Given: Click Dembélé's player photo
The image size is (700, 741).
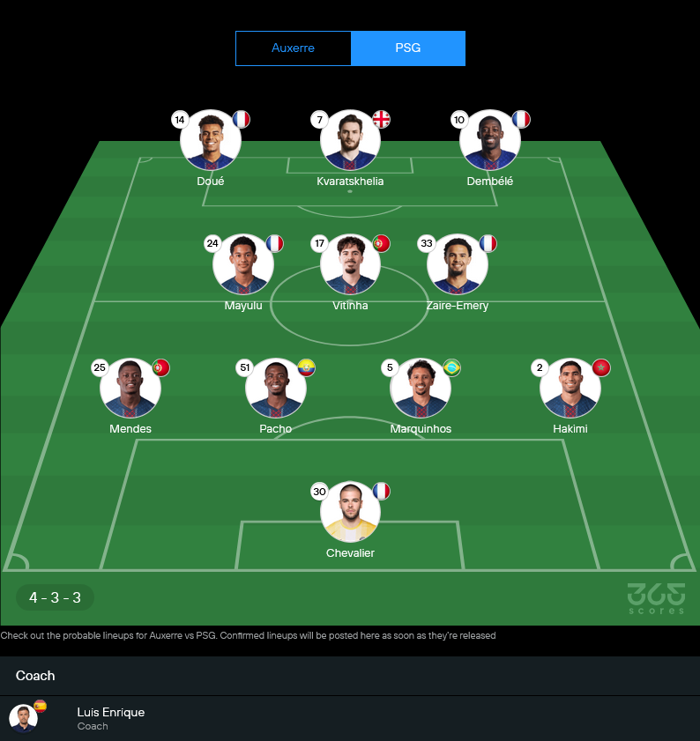Looking at the screenshot, I should pyautogui.click(x=490, y=140).
